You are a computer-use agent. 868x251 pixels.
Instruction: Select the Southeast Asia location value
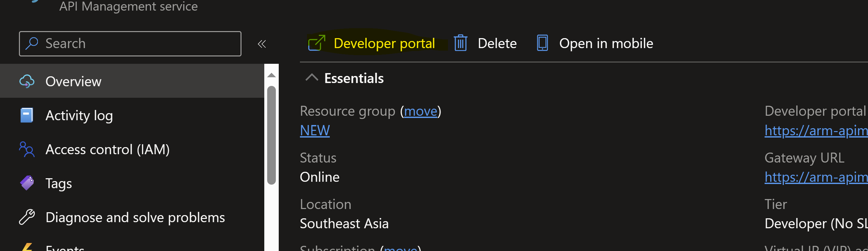(x=344, y=223)
